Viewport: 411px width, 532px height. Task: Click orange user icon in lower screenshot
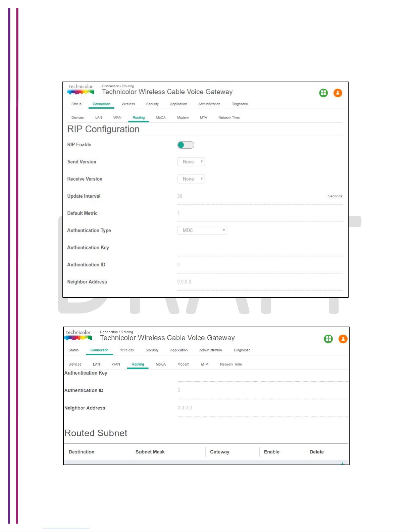[x=343, y=339]
